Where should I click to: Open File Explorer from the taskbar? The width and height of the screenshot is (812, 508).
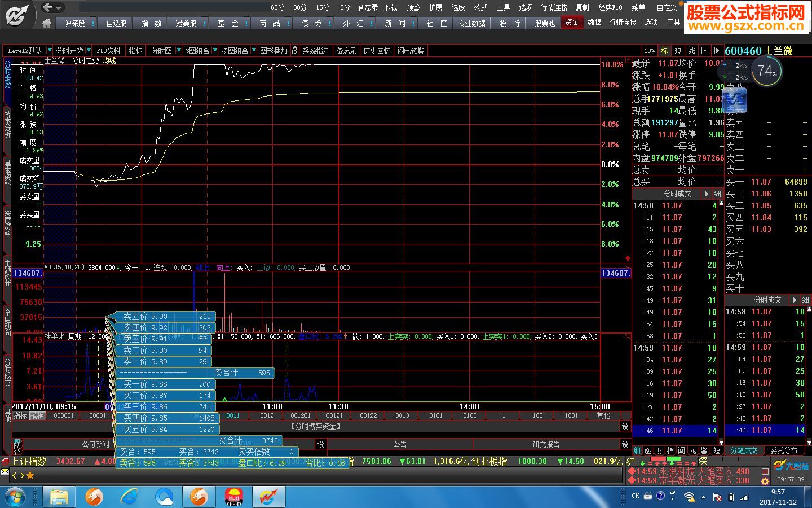tap(59, 497)
